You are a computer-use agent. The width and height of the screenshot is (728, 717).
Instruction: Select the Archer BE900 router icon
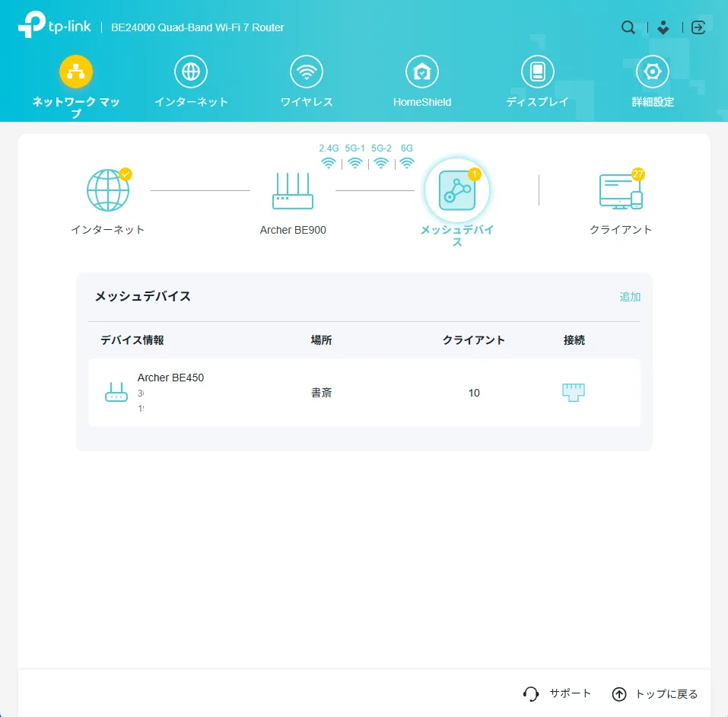click(x=293, y=190)
